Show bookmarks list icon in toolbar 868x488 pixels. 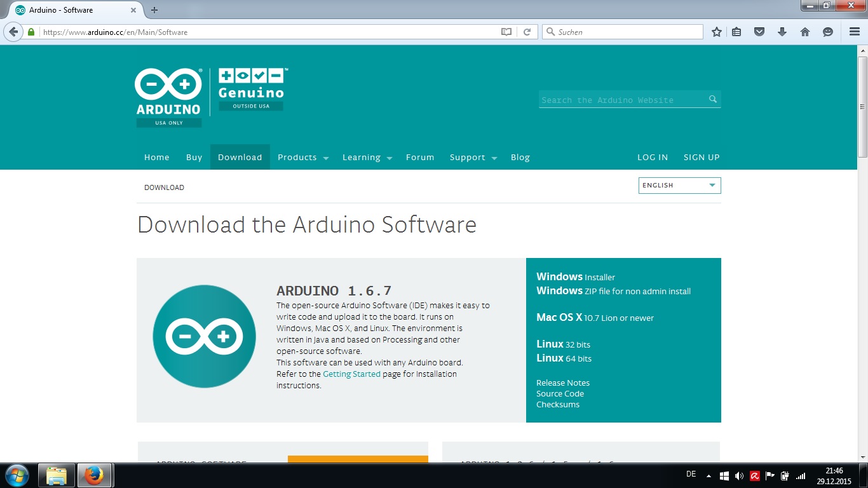coord(736,32)
